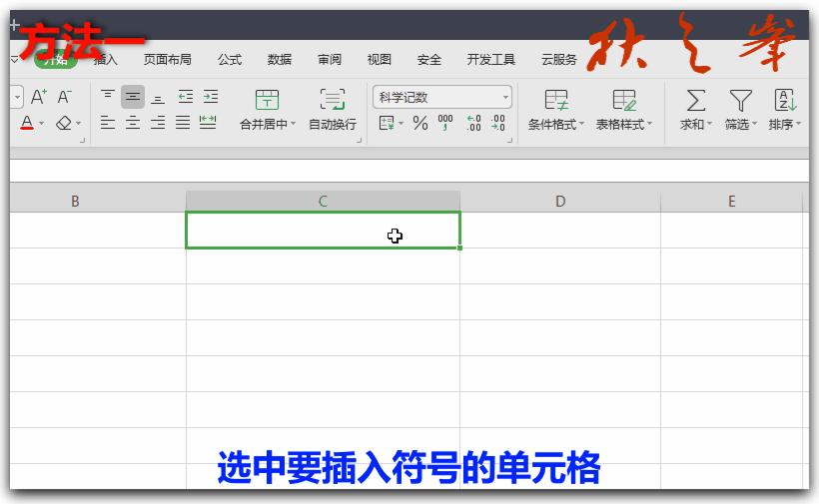Apply the red font color A icon
Screen dimensions: 819x504
(x=27, y=123)
